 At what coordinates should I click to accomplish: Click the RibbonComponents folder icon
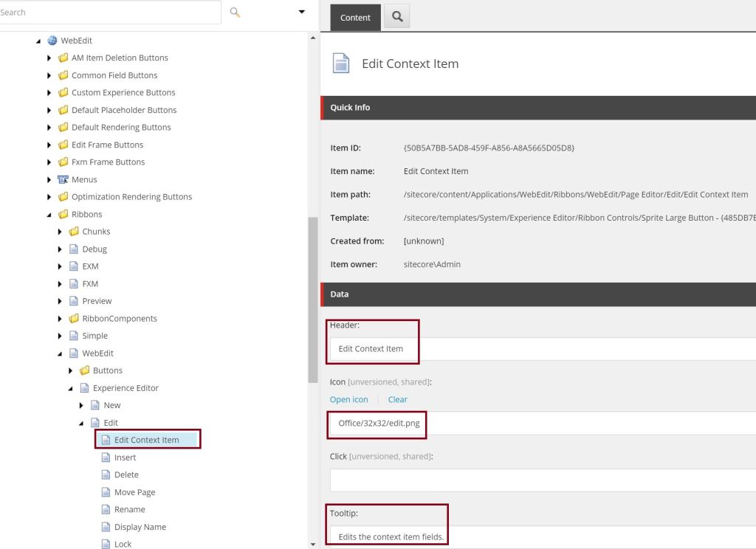tap(74, 319)
